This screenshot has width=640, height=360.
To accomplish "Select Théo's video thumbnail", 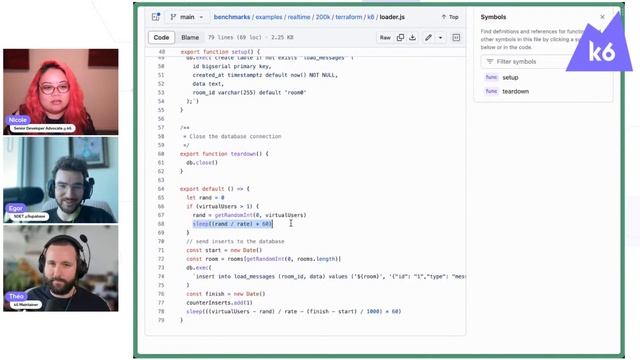I will pos(61,268).
